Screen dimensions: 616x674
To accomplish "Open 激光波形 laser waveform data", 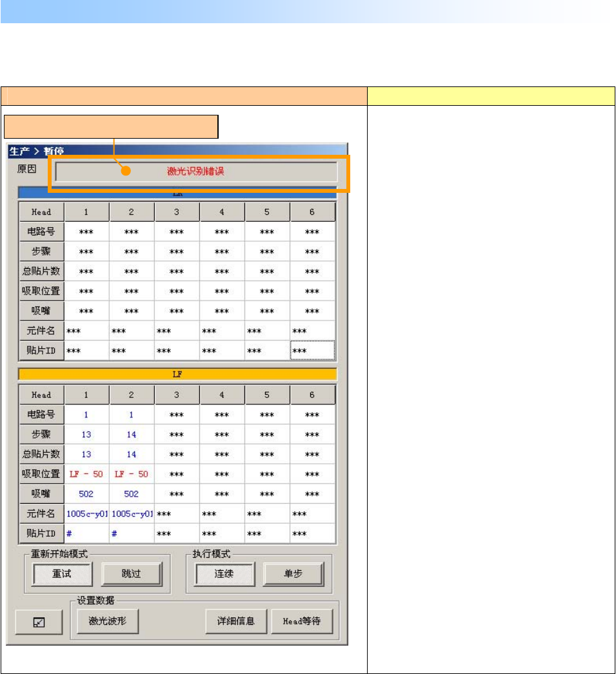I will click(108, 621).
